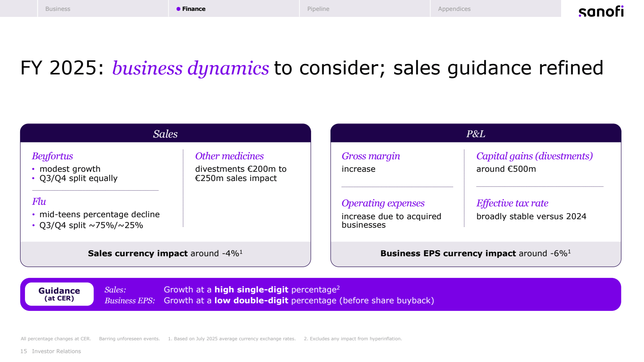644x362 pixels.
Task: Click 'Business EPS currency impact around -6%'
Action: pos(476,253)
